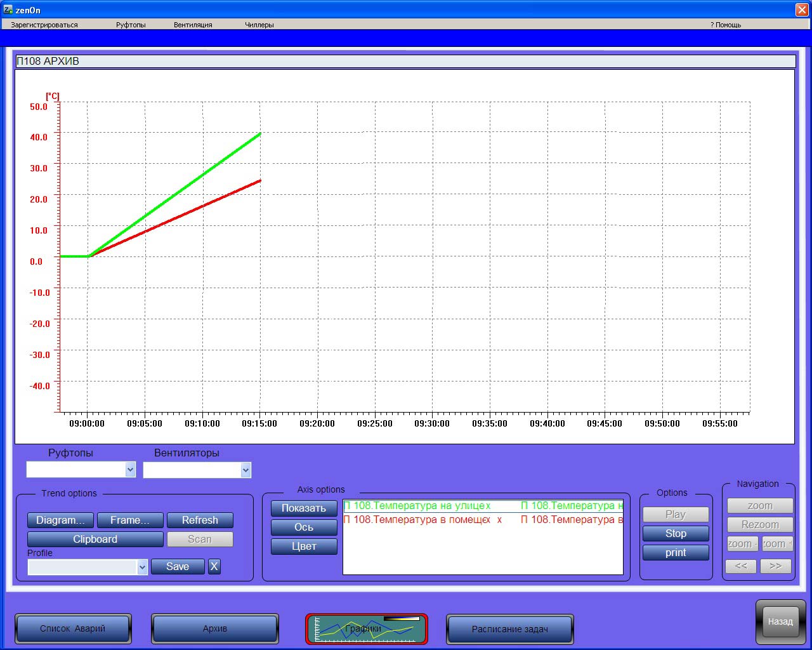Open Расписание задач schedule screen
The width and height of the screenshot is (812, 650).
[509, 629]
